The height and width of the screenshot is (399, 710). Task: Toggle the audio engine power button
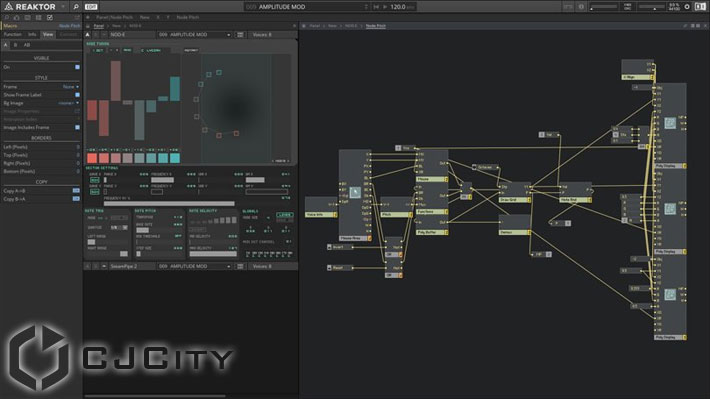[687, 7]
